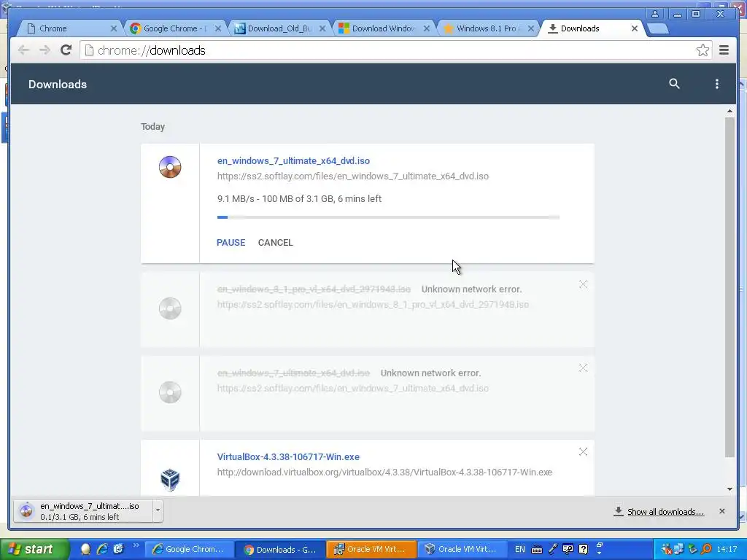
Task: Click the EN language indicator
Action: (x=519, y=549)
